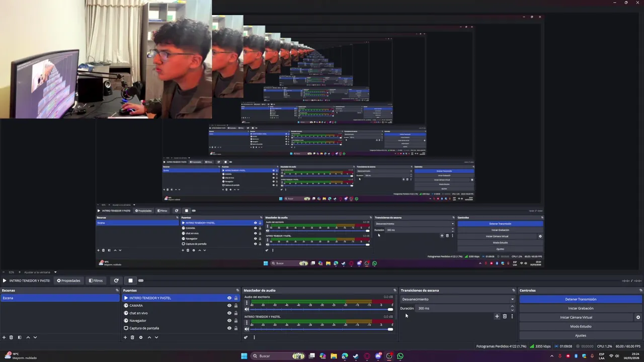Click Iniciar Cámara Virtual
This screenshot has width=644, height=362.
pos(576,317)
